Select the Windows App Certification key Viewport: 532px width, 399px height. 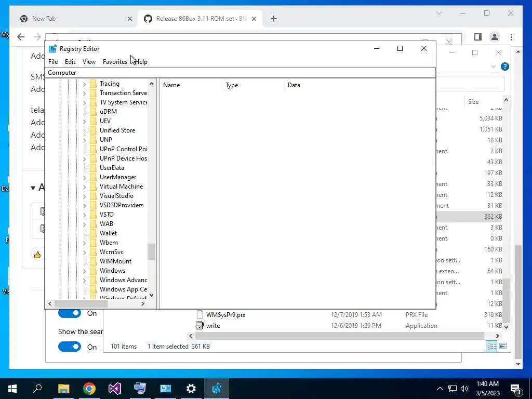(x=123, y=289)
